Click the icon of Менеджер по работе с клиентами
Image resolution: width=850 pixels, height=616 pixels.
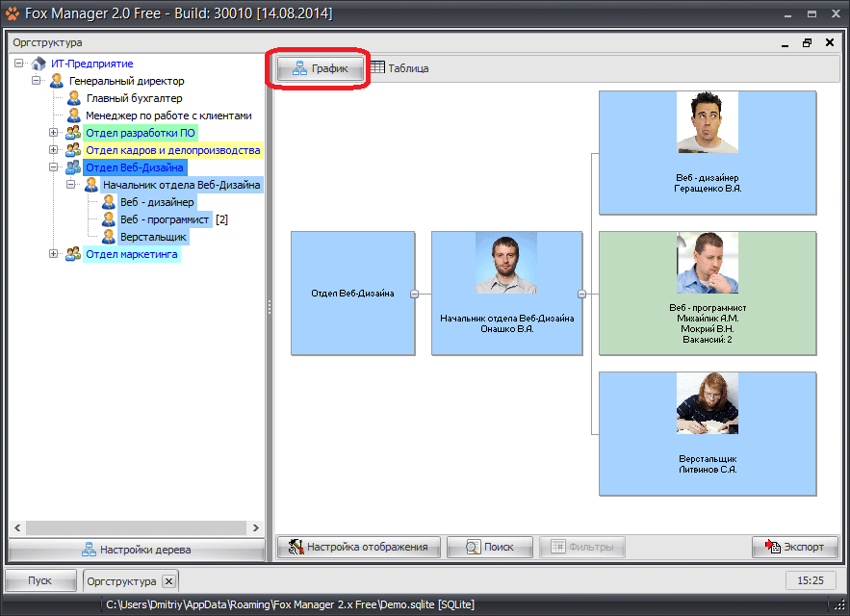(x=74, y=115)
